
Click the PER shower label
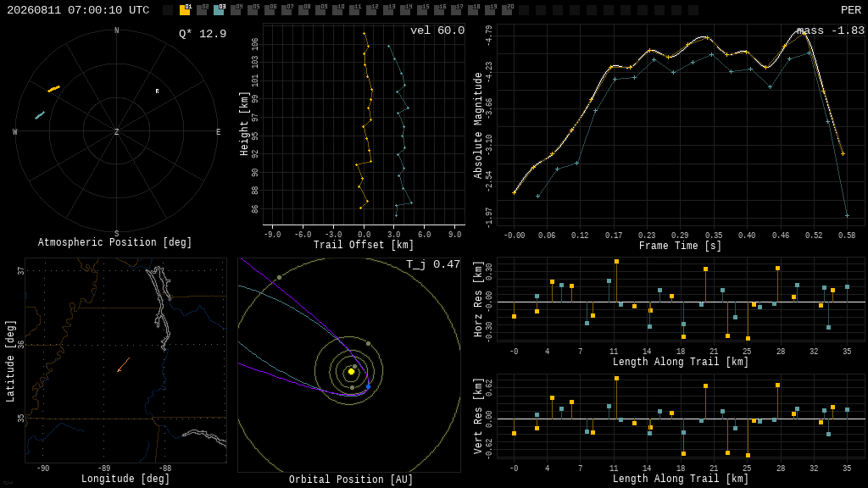(851, 10)
